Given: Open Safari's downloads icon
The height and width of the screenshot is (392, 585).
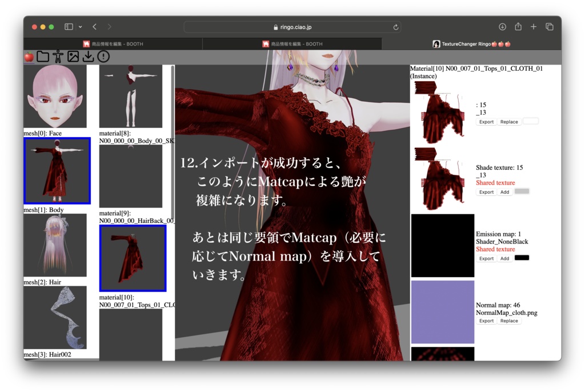Looking at the screenshot, I should (503, 26).
